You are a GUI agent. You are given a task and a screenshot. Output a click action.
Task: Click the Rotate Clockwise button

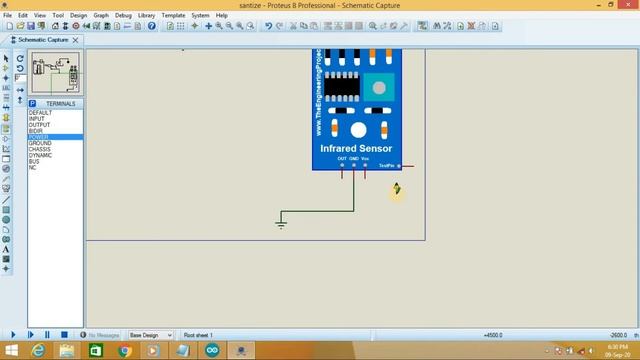[20, 58]
